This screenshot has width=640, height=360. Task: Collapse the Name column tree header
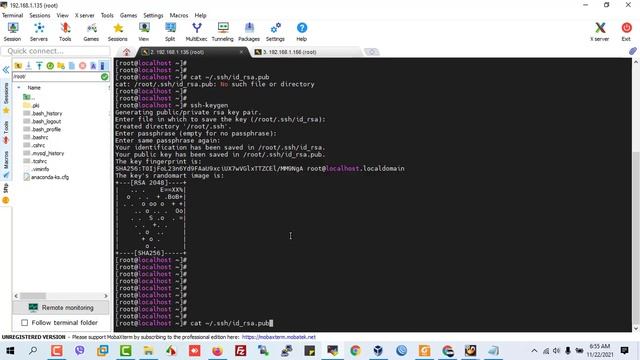[x=18, y=88]
